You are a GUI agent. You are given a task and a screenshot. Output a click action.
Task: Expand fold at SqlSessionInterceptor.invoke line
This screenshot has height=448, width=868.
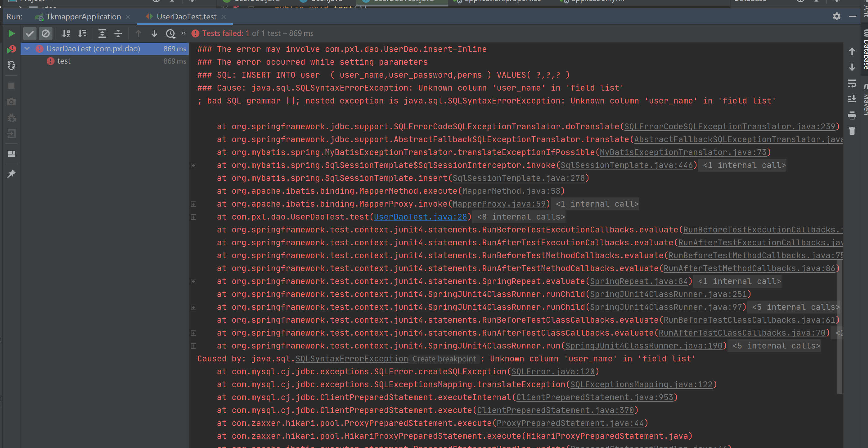194,165
